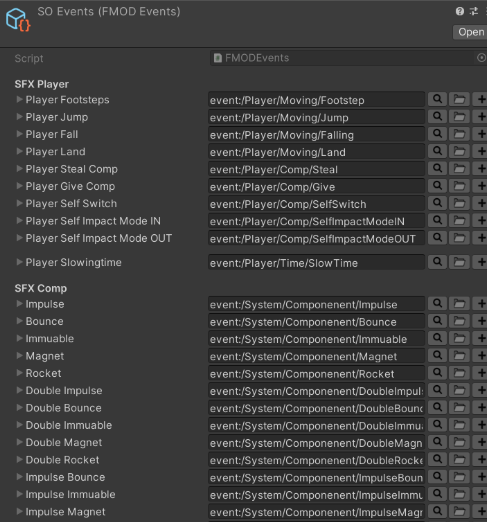487x522 pixels.
Task: Click the Impulse Bounce label
Action: pos(65,477)
